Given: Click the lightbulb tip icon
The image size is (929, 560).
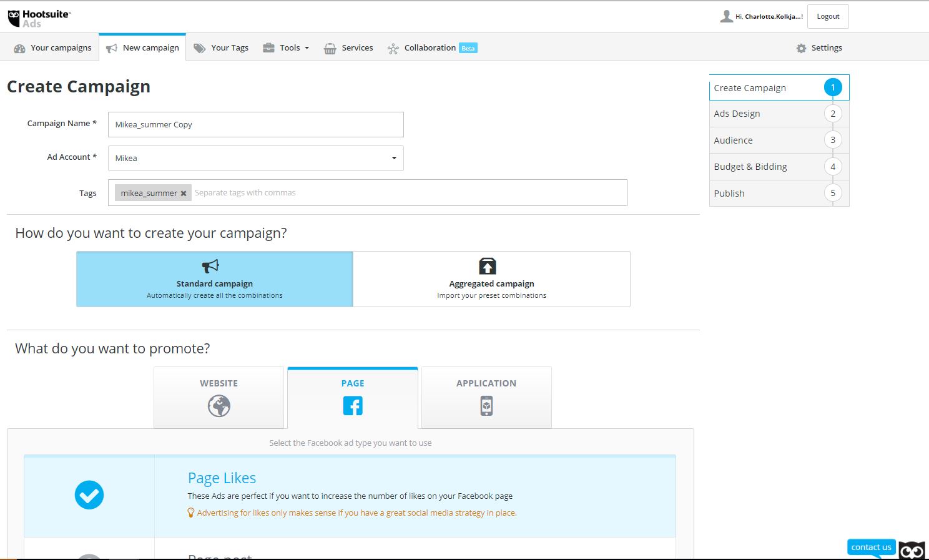Looking at the screenshot, I should [191, 513].
